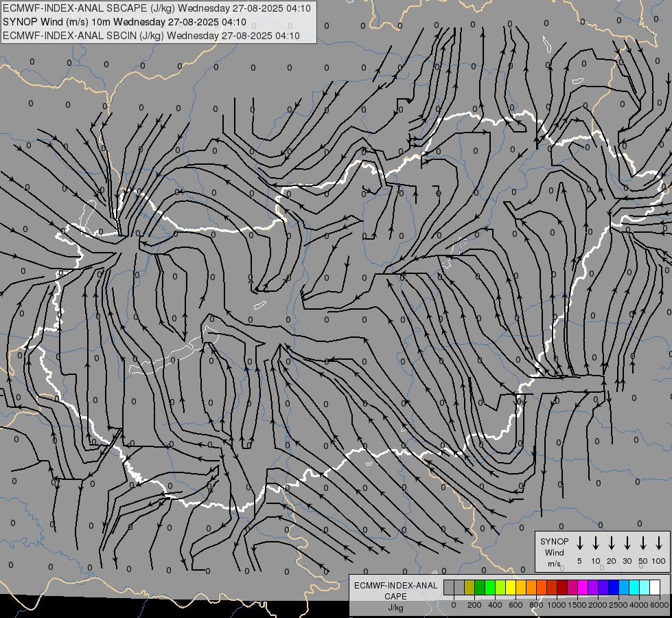Click the wind arrow above 20 m/s
Viewport: 672px width, 618px height.
coord(612,542)
